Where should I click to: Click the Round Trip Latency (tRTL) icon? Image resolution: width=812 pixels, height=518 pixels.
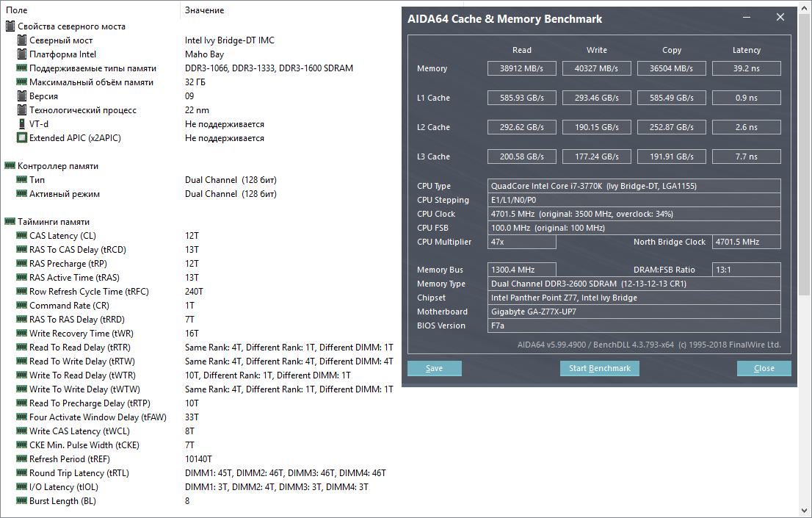[22, 473]
